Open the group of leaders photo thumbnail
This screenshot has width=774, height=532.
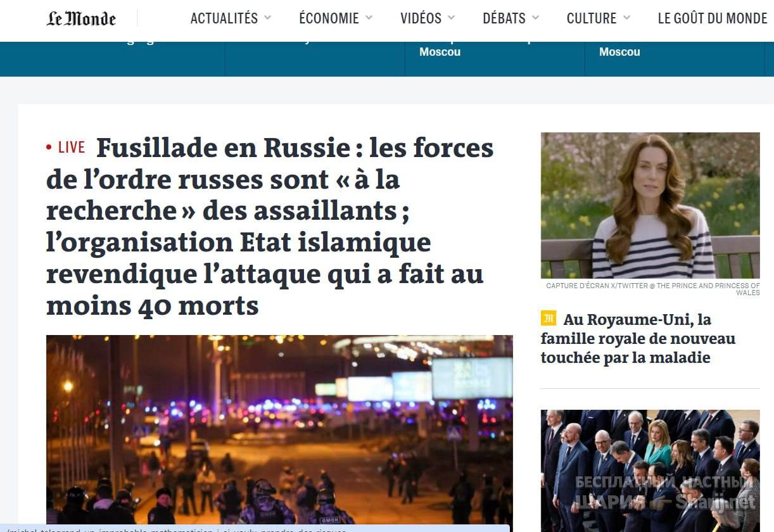(650, 471)
